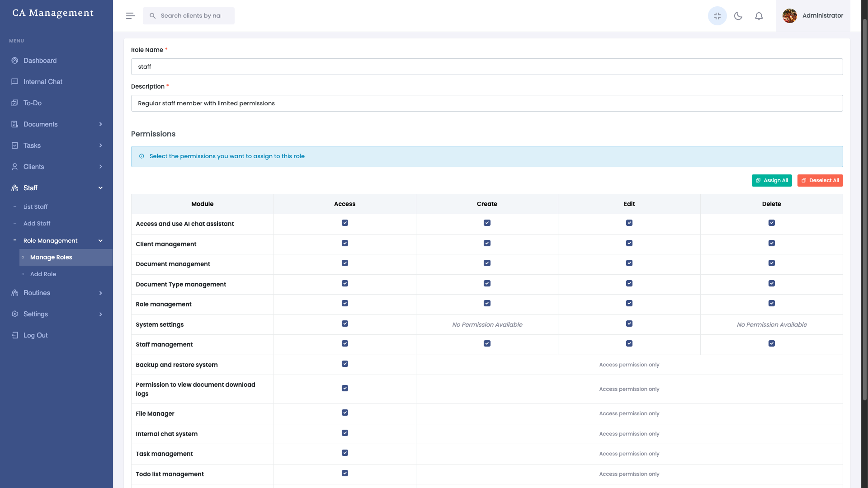Click the Tasks sidebar icon

pyautogui.click(x=15, y=145)
